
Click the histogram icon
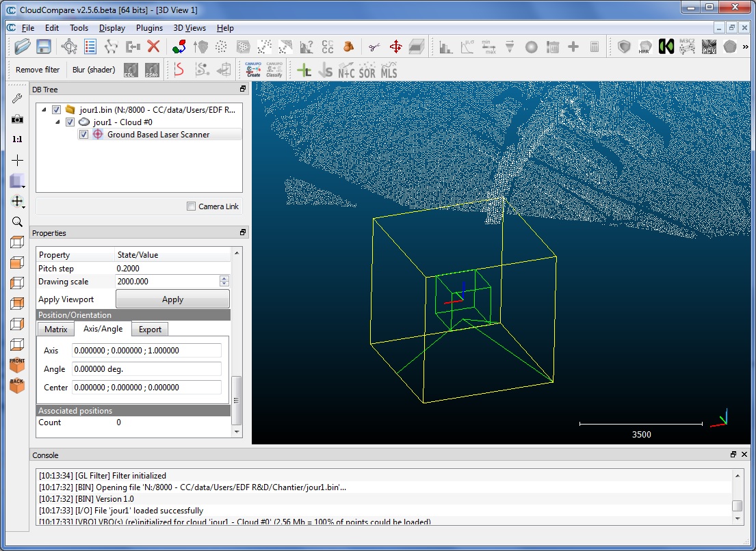point(445,46)
